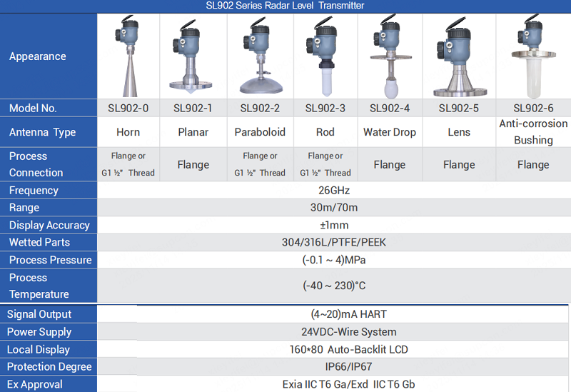Viewport: 571px width, 392px height.
Task: Click the SL902-3 model number
Action: point(326,109)
